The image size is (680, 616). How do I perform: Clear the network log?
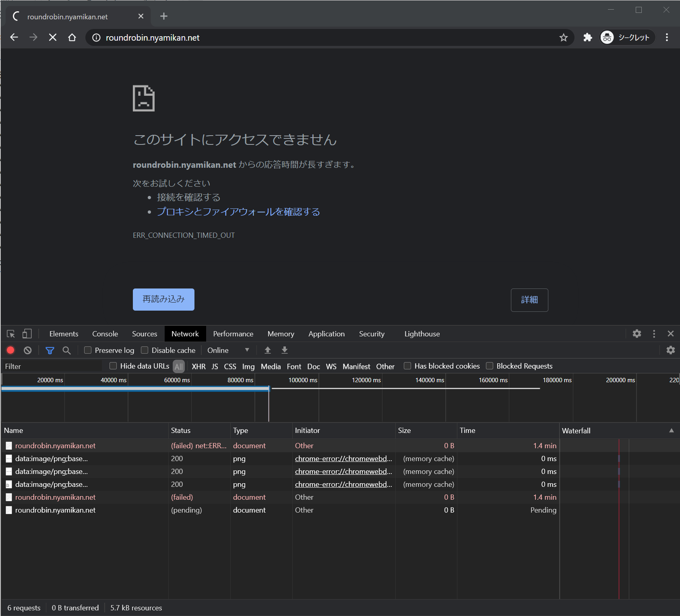[x=27, y=350]
